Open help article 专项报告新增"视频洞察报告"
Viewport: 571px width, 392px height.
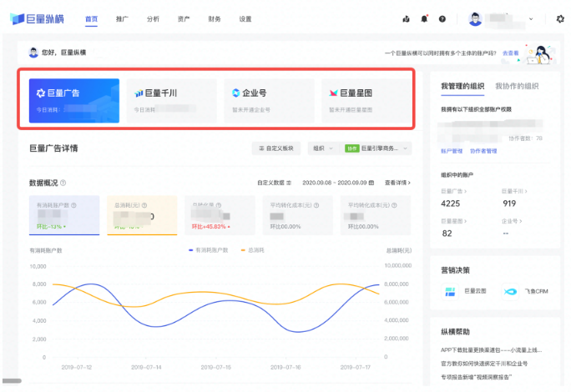[x=477, y=377]
